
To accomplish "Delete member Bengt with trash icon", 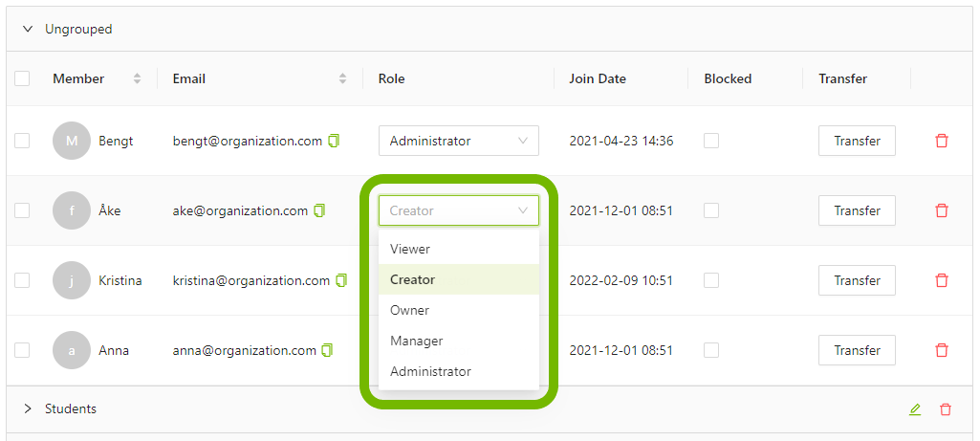I will (942, 141).
